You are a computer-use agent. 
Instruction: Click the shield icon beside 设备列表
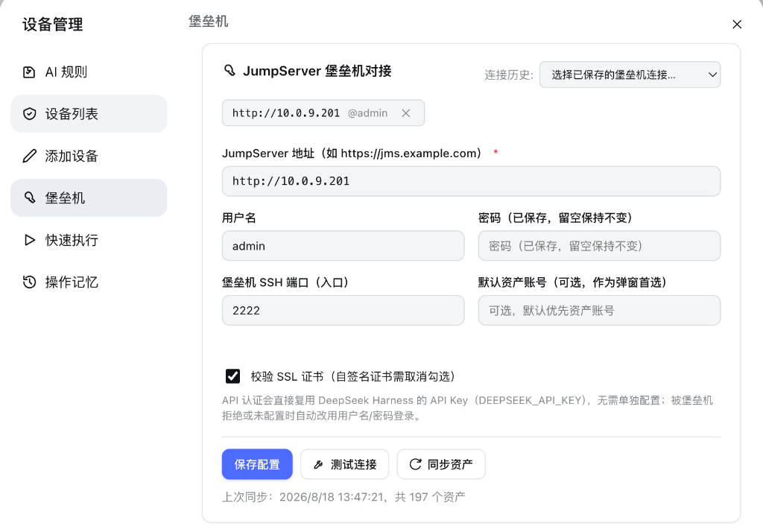(29, 114)
